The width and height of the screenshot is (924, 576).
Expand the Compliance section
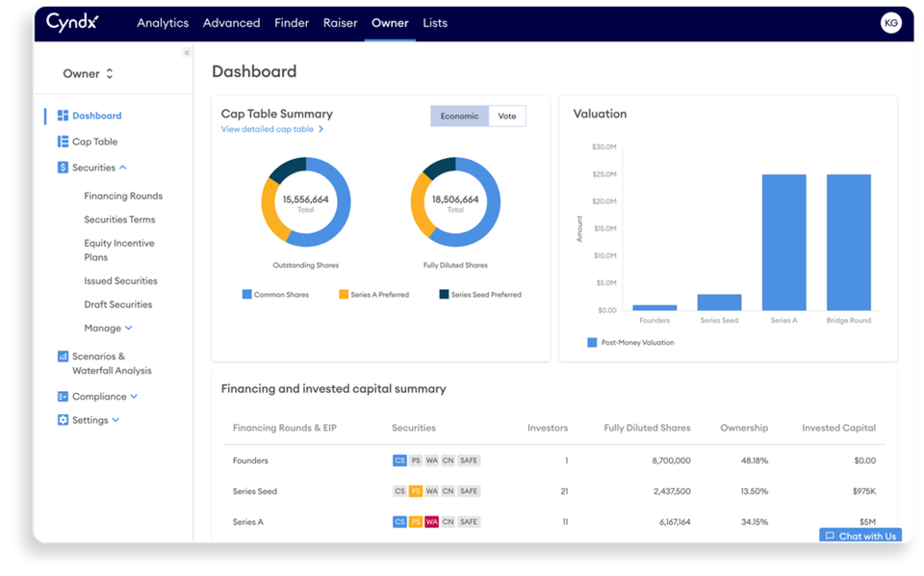(x=134, y=396)
